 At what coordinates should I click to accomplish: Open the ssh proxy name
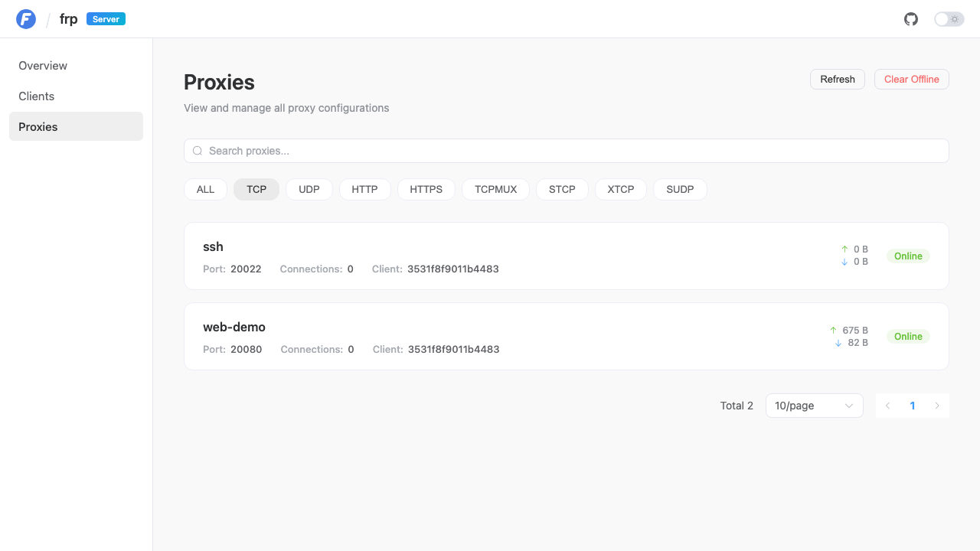click(213, 246)
